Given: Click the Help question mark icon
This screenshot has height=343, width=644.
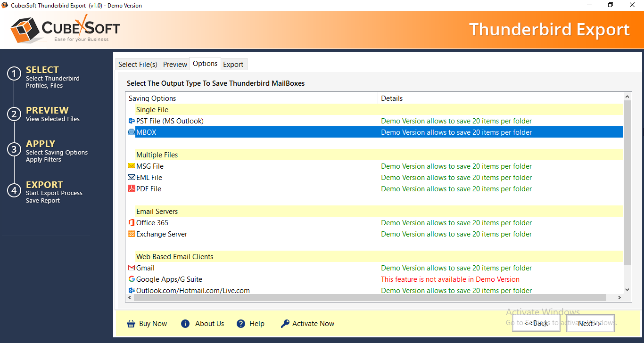Looking at the screenshot, I should [241, 324].
